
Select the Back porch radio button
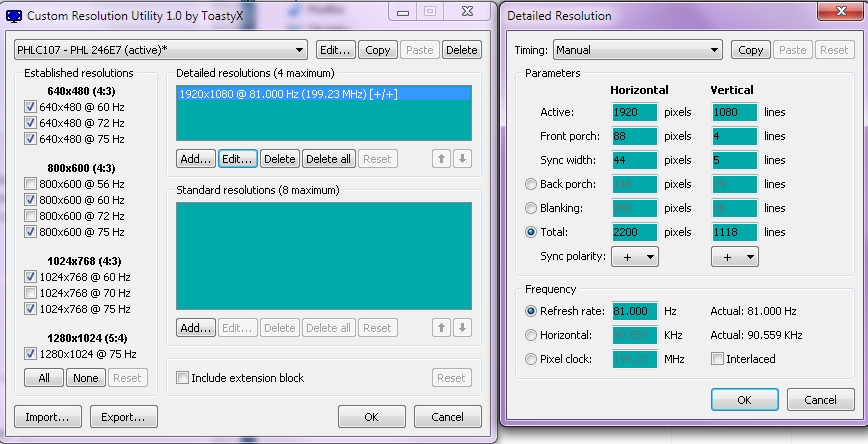pos(533,184)
